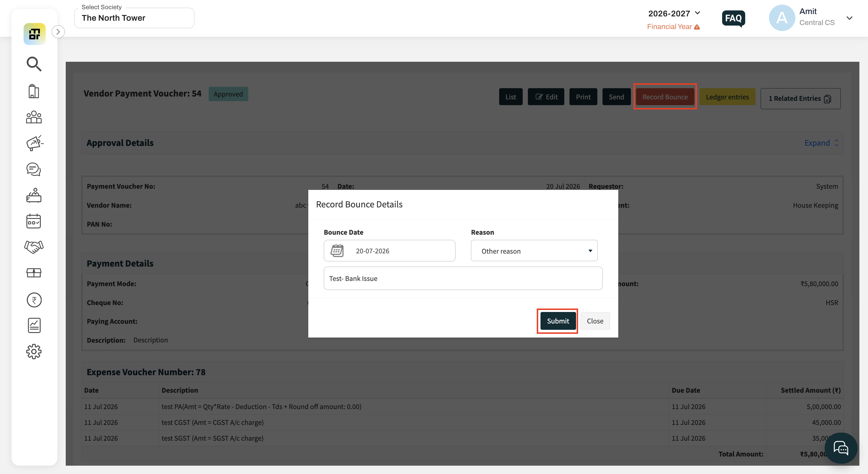This screenshot has height=474, width=868.
Task: Open the building/society sidebar icon
Action: [34, 91]
